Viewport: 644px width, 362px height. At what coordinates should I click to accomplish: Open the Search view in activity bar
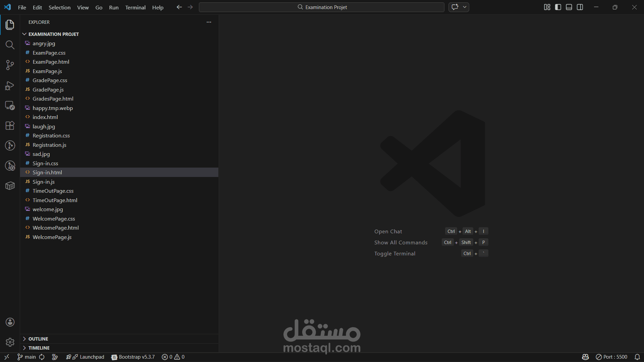click(x=10, y=45)
